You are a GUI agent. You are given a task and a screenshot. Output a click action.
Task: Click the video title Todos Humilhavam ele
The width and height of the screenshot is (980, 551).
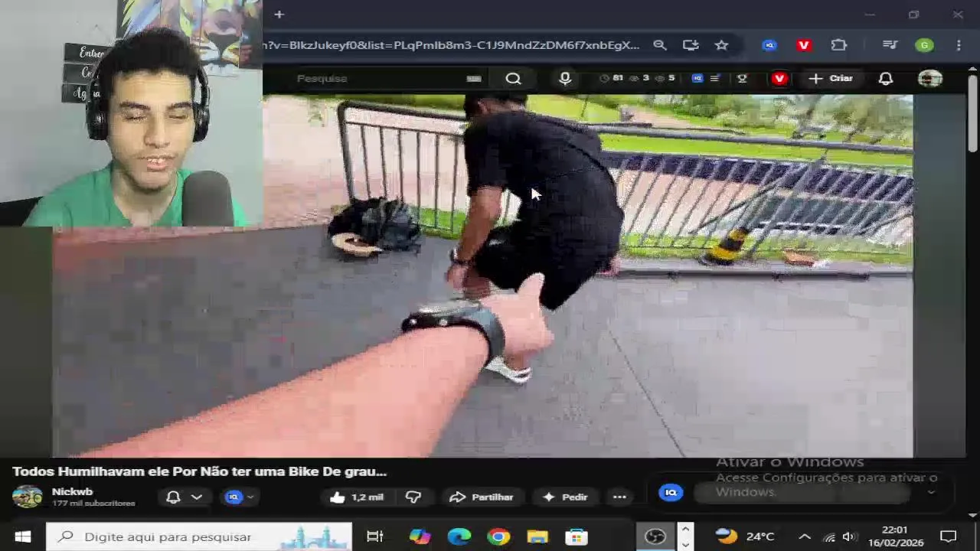[x=199, y=471]
